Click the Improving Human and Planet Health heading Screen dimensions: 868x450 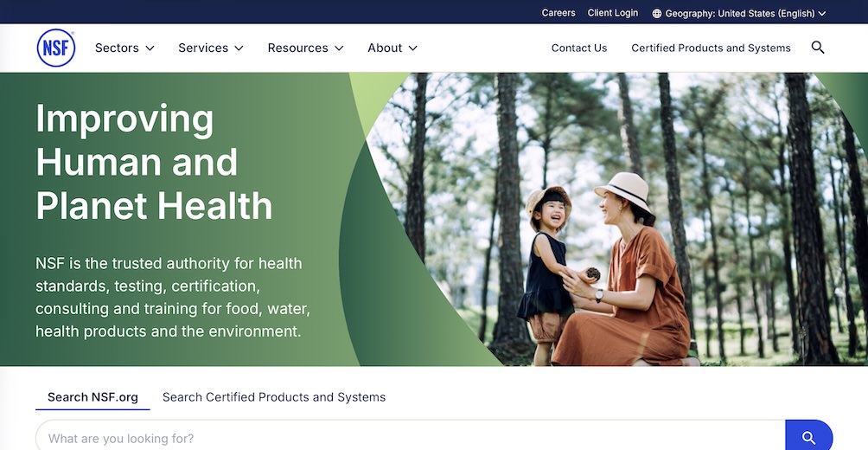tap(154, 162)
